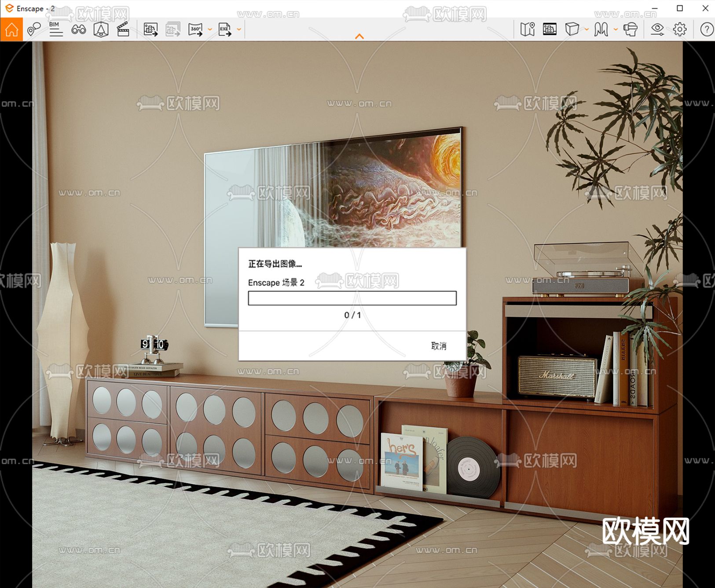Viewport: 715px width, 588px height.
Task: Minimize the Enscape window
Action: (x=655, y=8)
